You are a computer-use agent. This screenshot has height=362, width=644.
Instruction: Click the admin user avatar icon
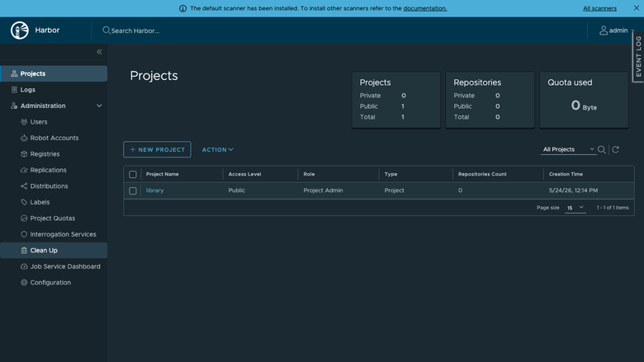pyautogui.click(x=604, y=31)
